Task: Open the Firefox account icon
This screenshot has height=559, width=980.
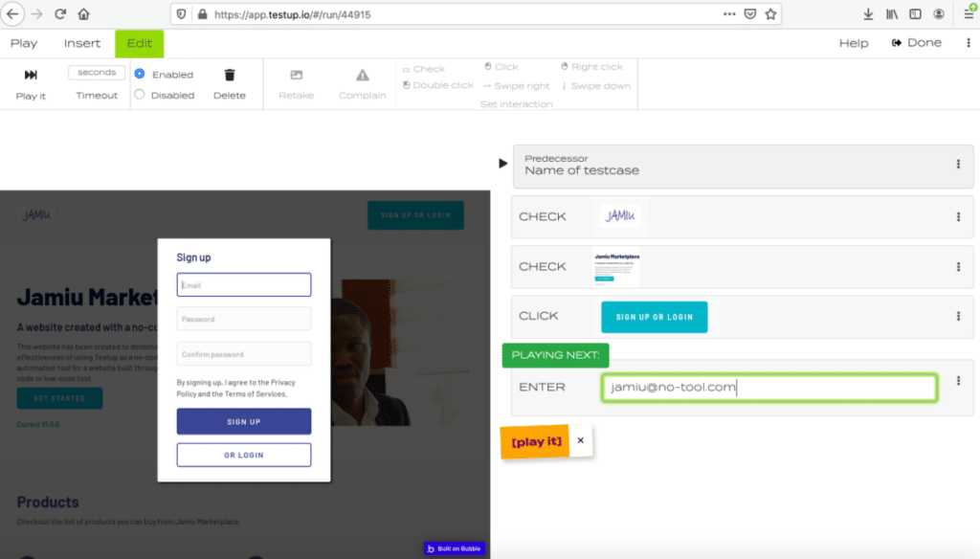Action: (x=939, y=13)
